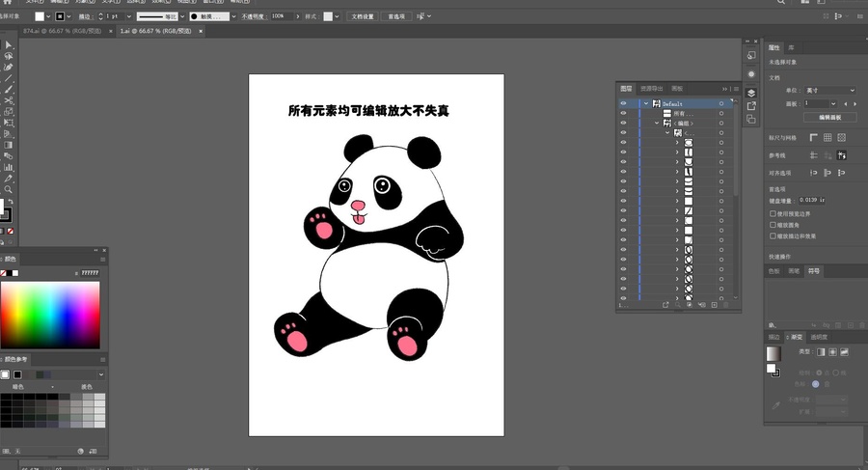Switch to the 透明度 tab
868x470 pixels.
[819, 337]
